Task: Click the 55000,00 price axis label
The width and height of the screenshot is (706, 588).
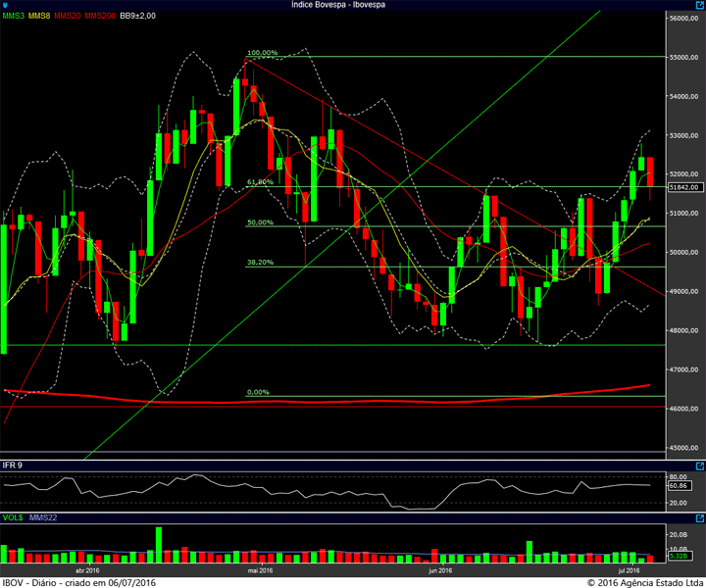Action: pos(684,58)
